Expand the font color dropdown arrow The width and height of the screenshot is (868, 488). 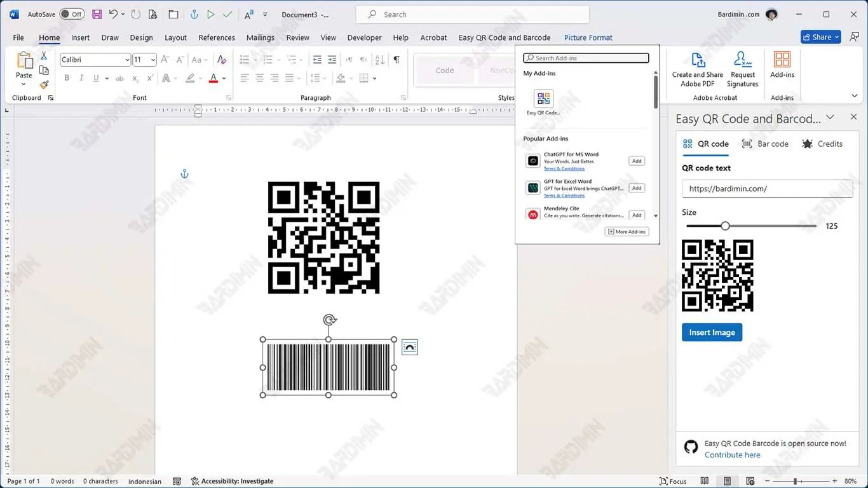point(224,79)
